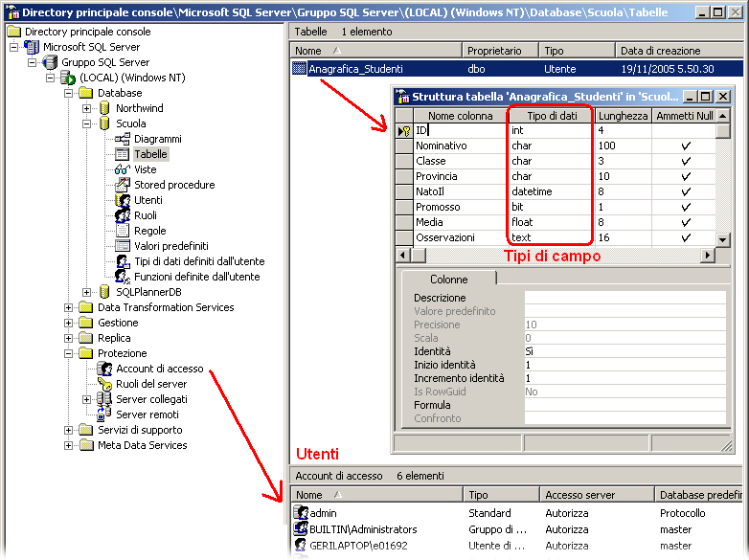Click the Database predefinito header in the logins list
The height and width of the screenshot is (560, 749).
tap(698, 495)
